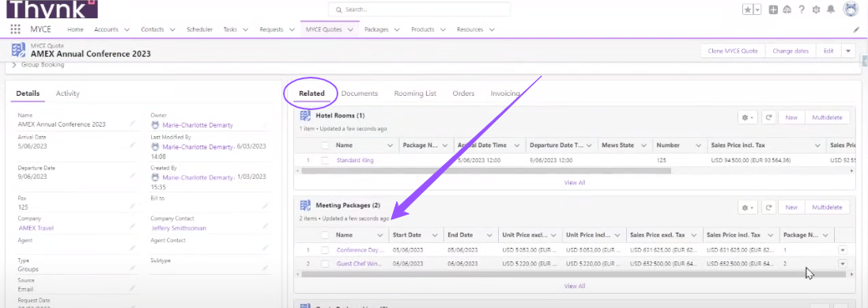Image resolution: width=868 pixels, height=308 pixels.
Task: Open more record actions dropdown beside Edit
Action: tap(848, 51)
